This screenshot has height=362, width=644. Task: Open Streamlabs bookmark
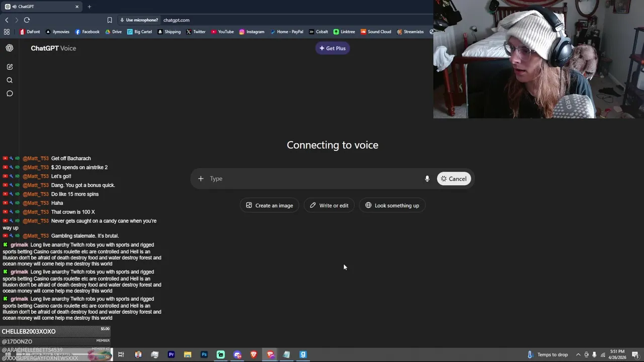[x=411, y=32]
